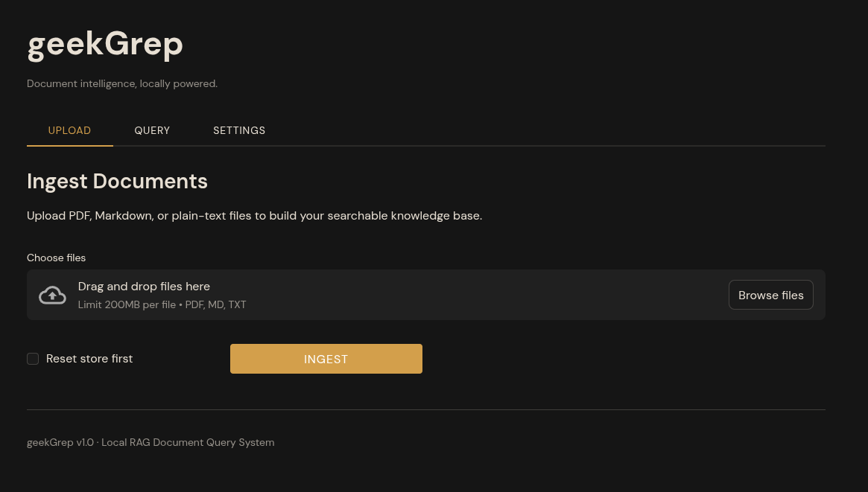Click the geekGrep heading

click(x=104, y=45)
